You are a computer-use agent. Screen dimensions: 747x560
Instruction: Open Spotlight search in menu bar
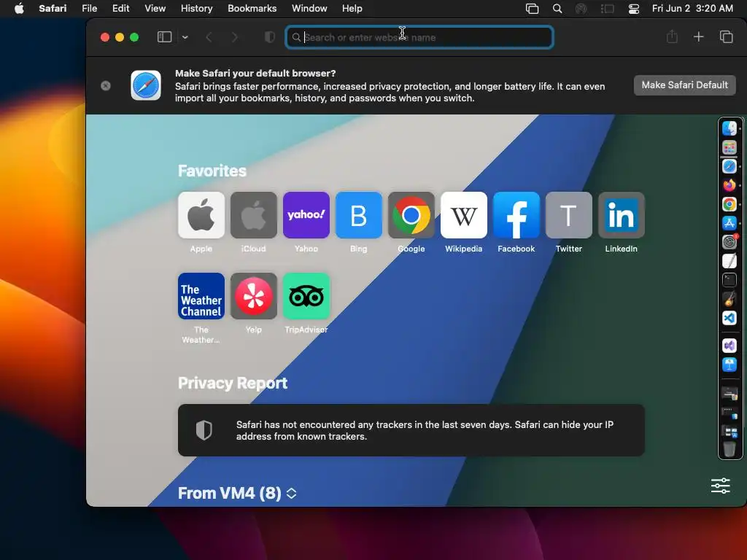tap(557, 9)
